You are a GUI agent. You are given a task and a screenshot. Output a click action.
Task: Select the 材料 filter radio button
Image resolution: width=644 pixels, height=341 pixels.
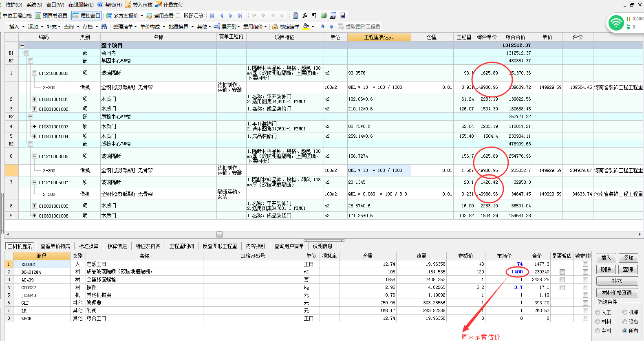point(598,321)
